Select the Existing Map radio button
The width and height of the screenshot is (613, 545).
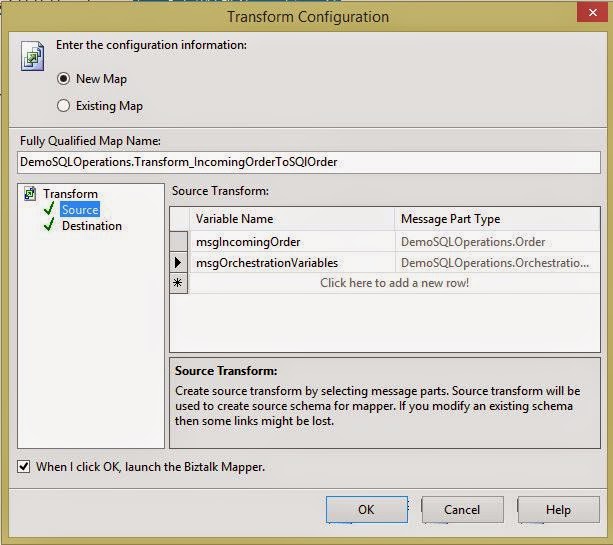pyautogui.click(x=63, y=106)
